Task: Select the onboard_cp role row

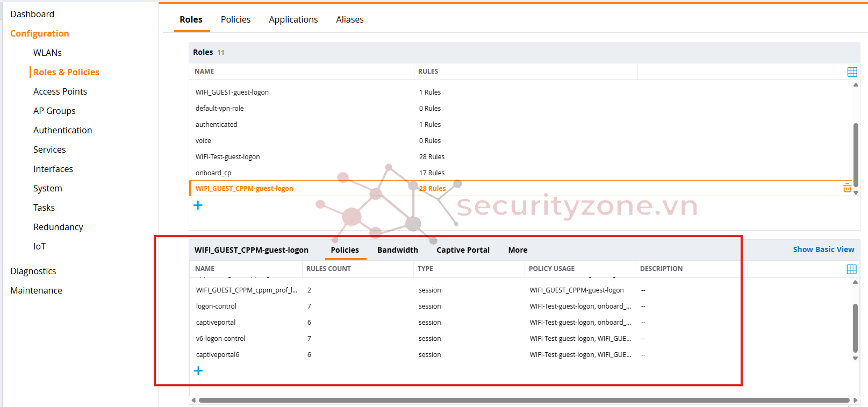Action: coord(213,173)
